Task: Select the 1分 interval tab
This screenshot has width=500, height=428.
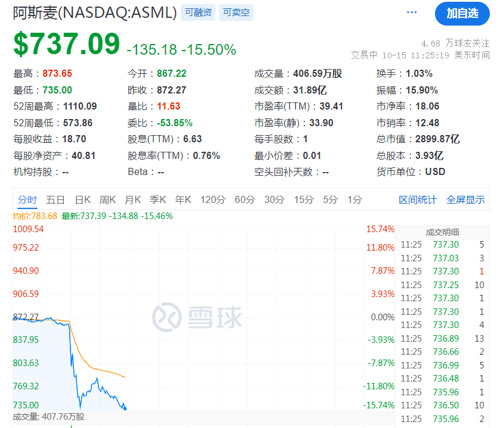Action: click(x=355, y=200)
